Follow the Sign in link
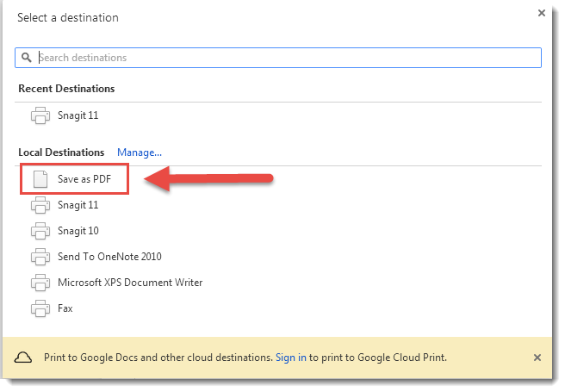Image resolution: width=565 pixels, height=392 pixels. tap(290, 357)
